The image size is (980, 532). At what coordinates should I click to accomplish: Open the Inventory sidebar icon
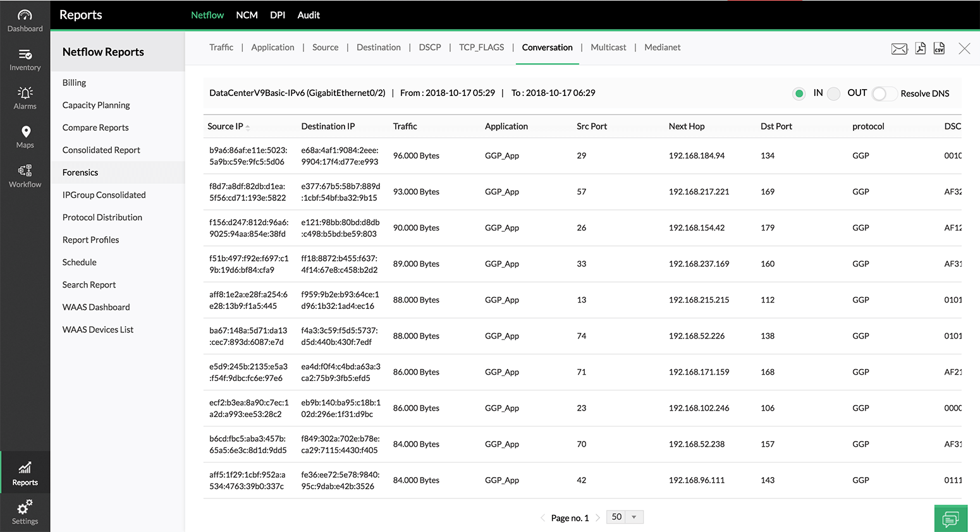tap(25, 54)
